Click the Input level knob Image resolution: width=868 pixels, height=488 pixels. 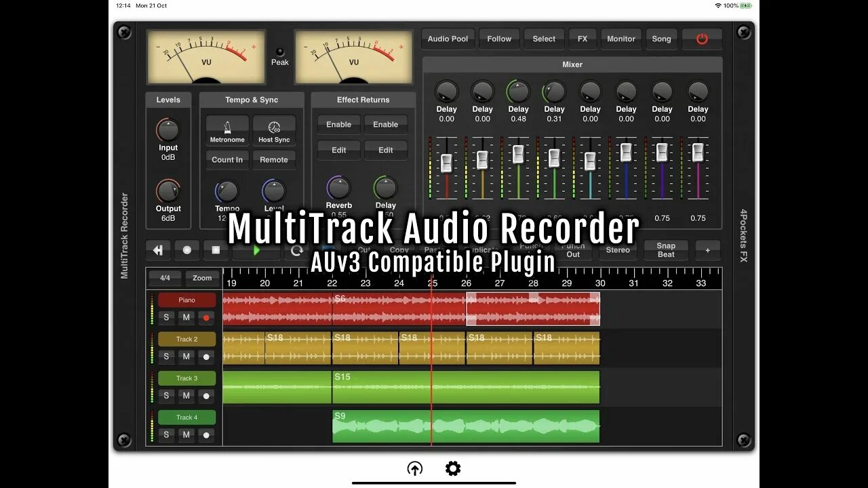tap(168, 130)
